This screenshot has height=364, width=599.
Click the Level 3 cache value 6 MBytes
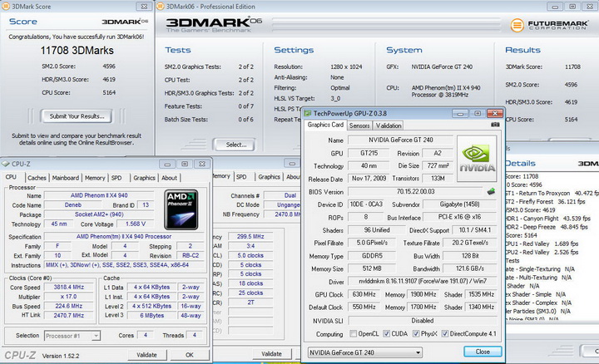(x=151, y=316)
